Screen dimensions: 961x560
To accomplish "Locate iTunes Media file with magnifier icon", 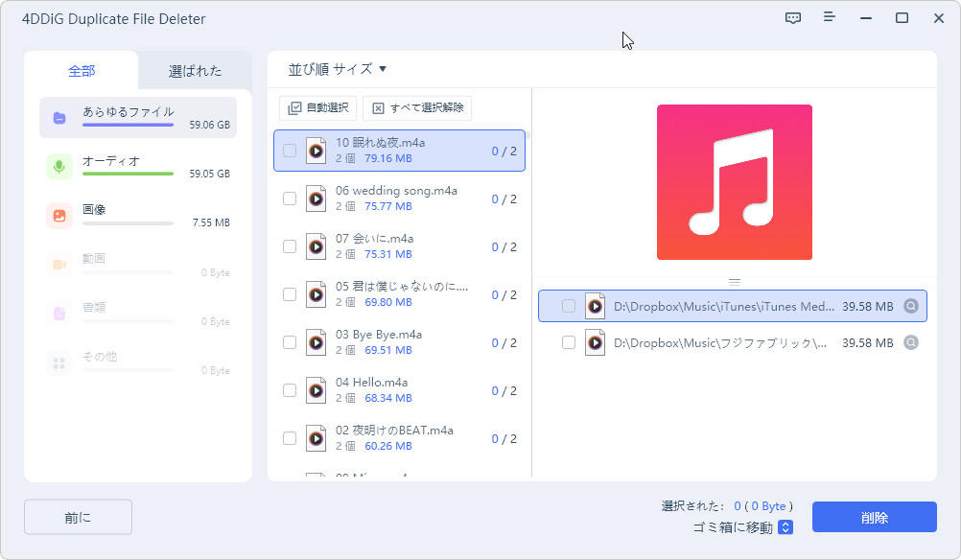I will 911,306.
